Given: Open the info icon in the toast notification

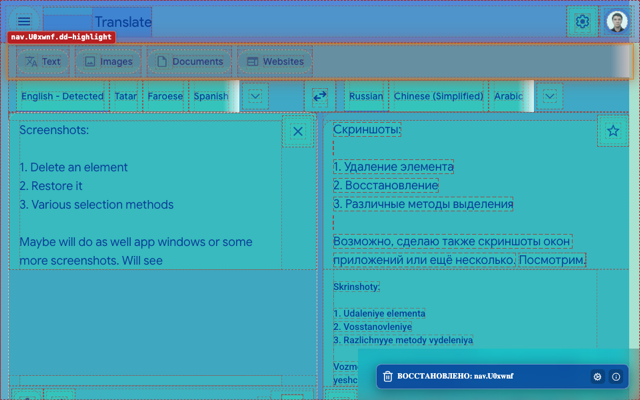Looking at the screenshot, I should click(x=616, y=376).
